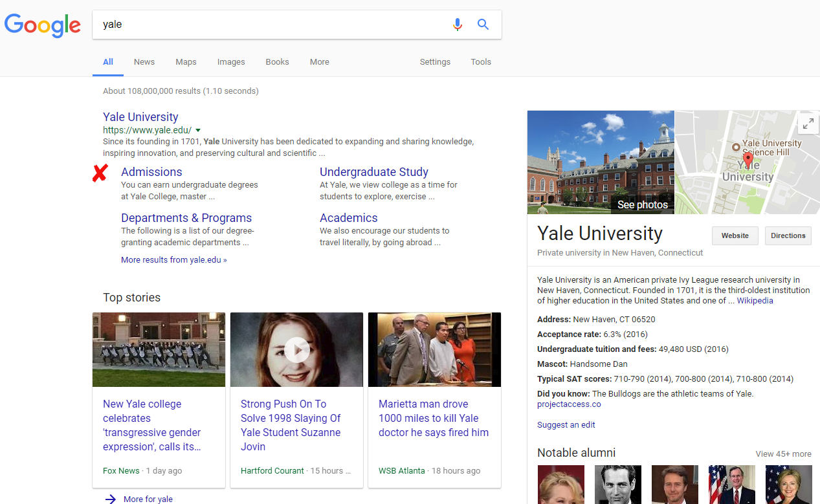Image resolution: width=820 pixels, height=504 pixels.
Task: Expand the map with the fullscreen icon
Action: coord(806,124)
